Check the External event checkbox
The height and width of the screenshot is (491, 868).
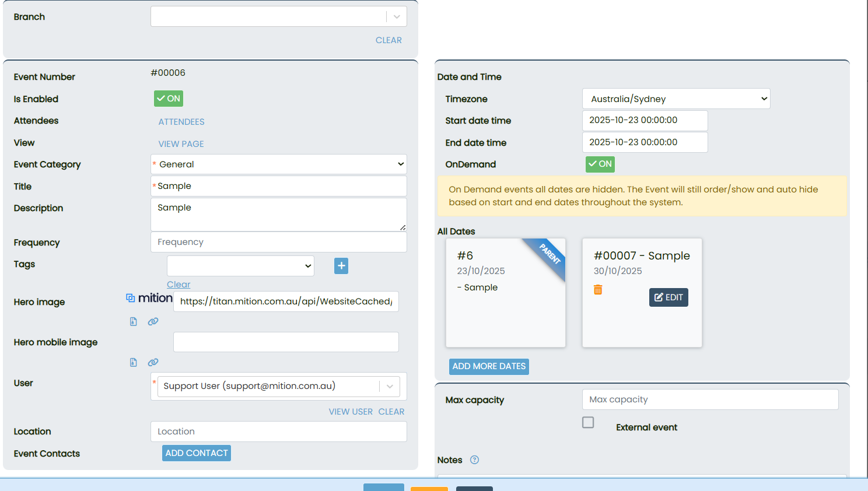coord(588,422)
